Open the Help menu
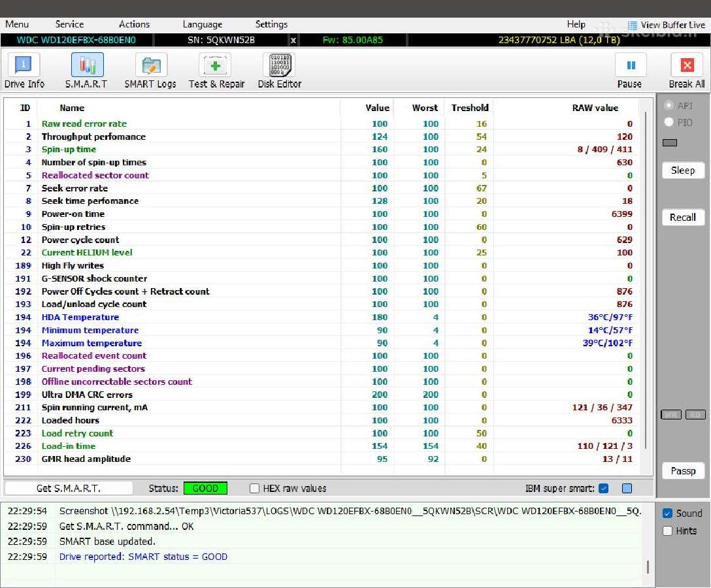Image resolution: width=711 pixels, height=588 pixels. [576, 24]
